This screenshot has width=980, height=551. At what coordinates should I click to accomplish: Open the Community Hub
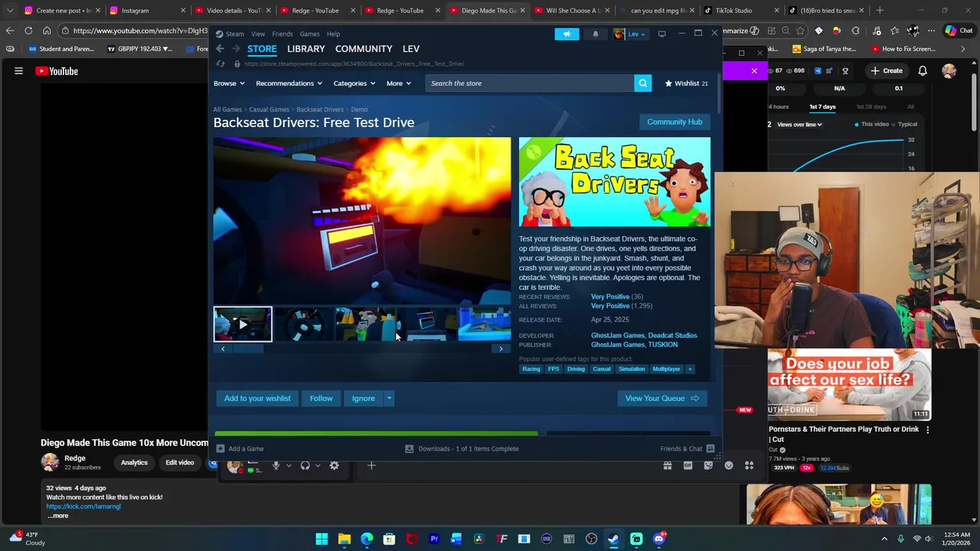tap(675, 122)
